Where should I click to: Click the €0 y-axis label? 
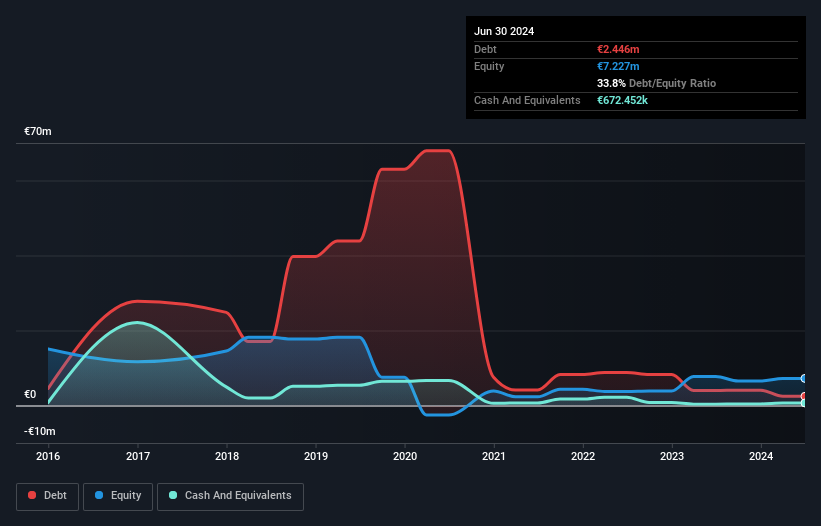click(x=30, y=394)
